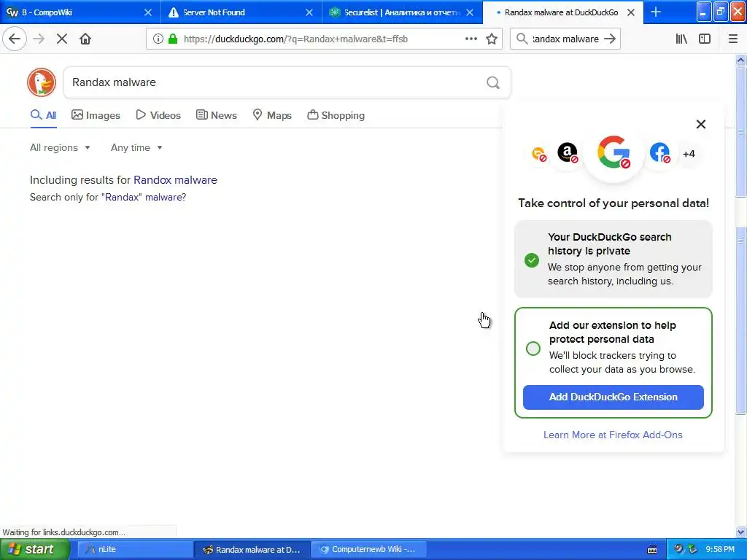The height and width of the screenshot is (560, 747).
Task: Click the blocked Amazon tracker icon
Action: [x=568, y=153]
